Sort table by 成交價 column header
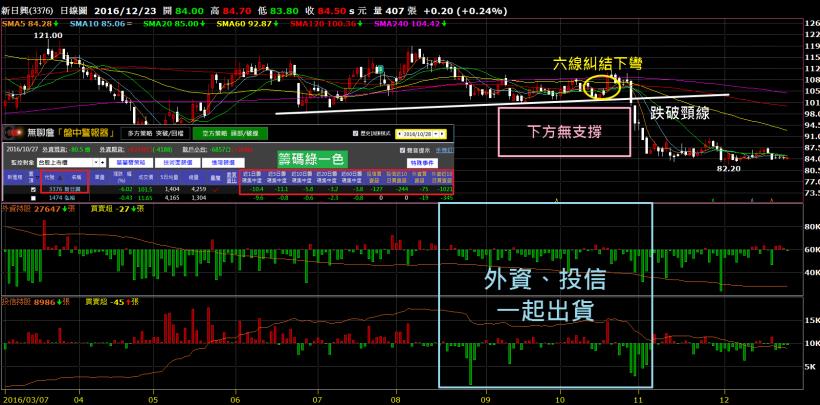Image resolution: width=820 pixels, height=405 pixels. [x=145, y=177]
